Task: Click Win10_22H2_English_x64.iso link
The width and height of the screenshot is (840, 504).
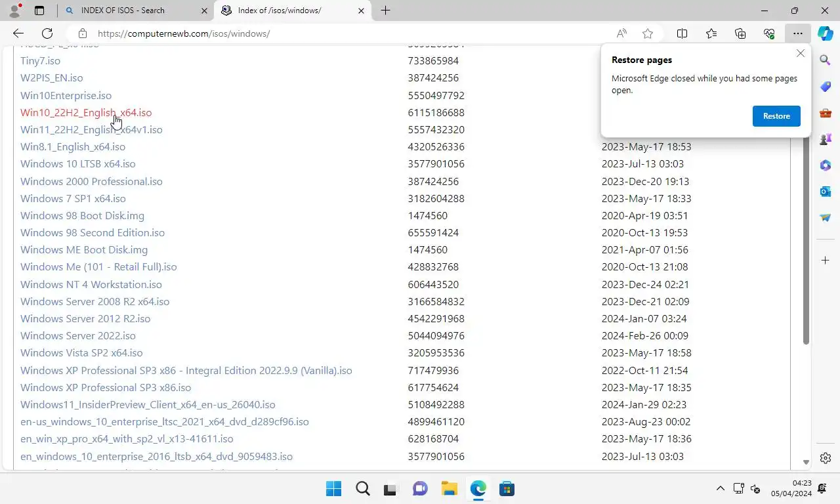Action: [x=86, y=112]
